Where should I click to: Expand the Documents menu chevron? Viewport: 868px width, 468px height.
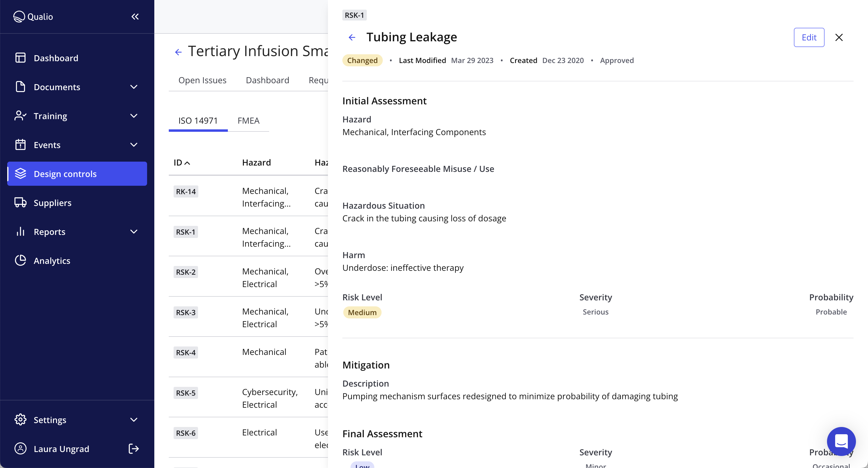click(134, 87)
